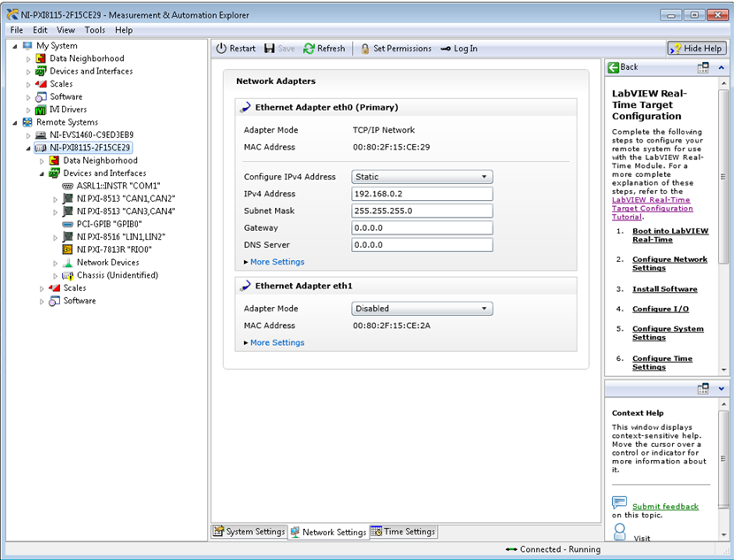Collapse Context Help with the down chevron
The width and height of the screenshot is (734, 560).
722,388
